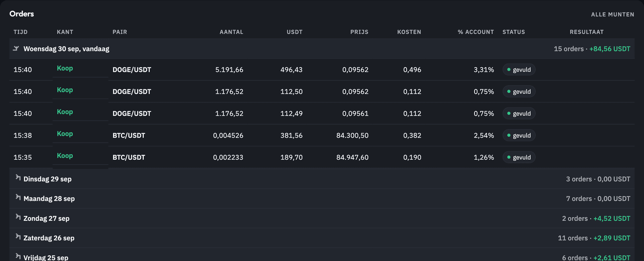This screenshot has width=644, height=261.
Task: Sort by the PRIJS column header
Action: (359, 32)
